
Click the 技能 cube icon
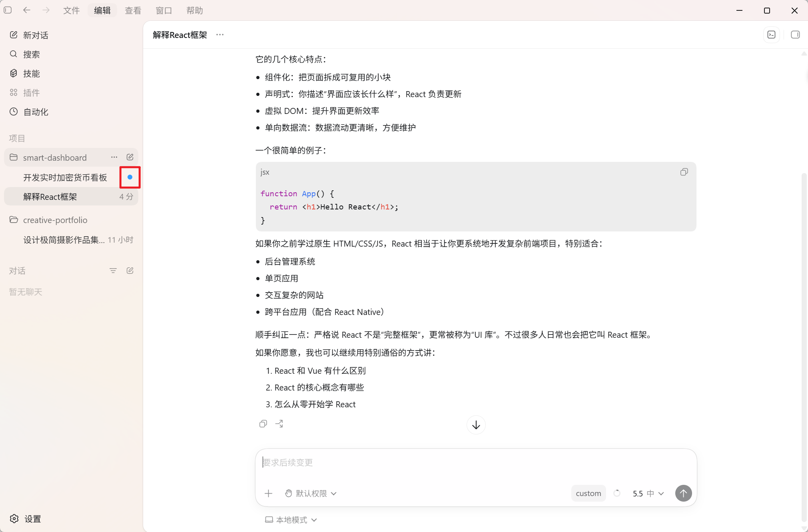(14, 73)
